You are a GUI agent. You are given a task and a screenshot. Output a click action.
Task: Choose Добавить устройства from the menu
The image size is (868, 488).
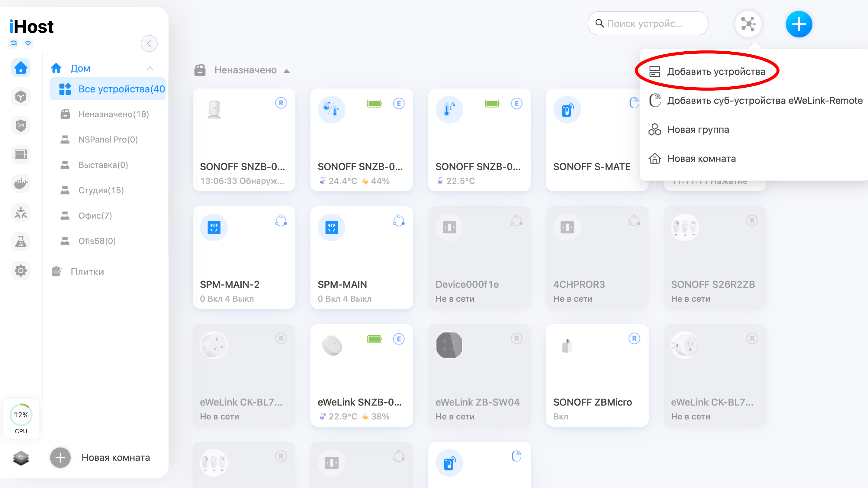click(707, 72)
